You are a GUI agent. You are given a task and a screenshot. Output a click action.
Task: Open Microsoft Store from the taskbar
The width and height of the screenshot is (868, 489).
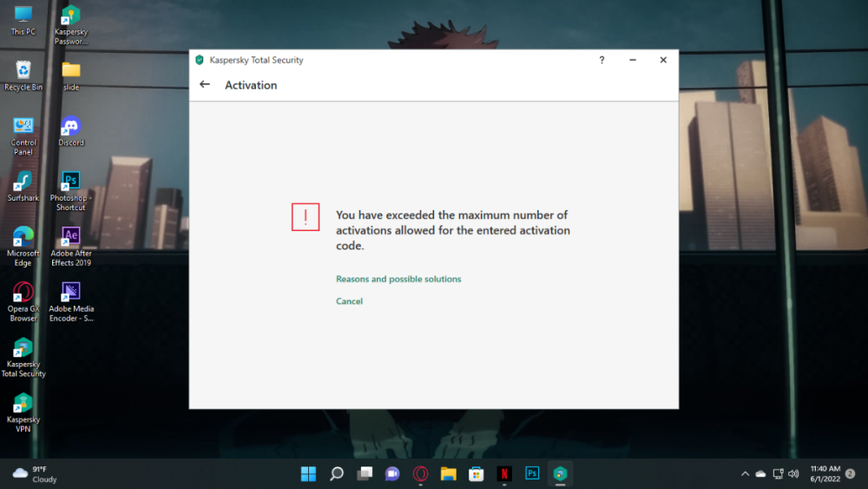pyautogui.click(x=477, y=473)
